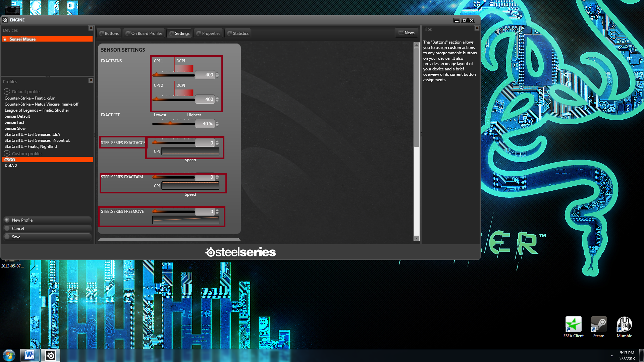Open the Buttons tab
This screenshot has width=644, height=362.
point(109,34)
